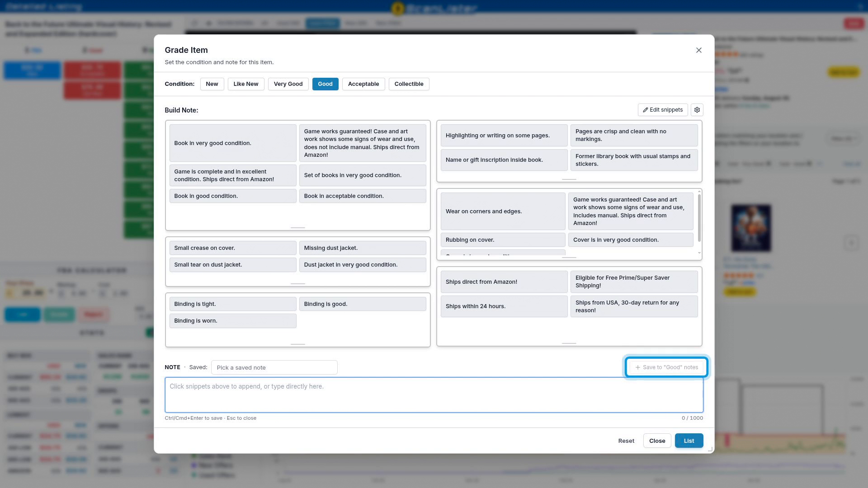This screenshot has height=488, width=868.
Task: Click scrollbar of the cover-wear snippet panel
Action: coord(699,218)
